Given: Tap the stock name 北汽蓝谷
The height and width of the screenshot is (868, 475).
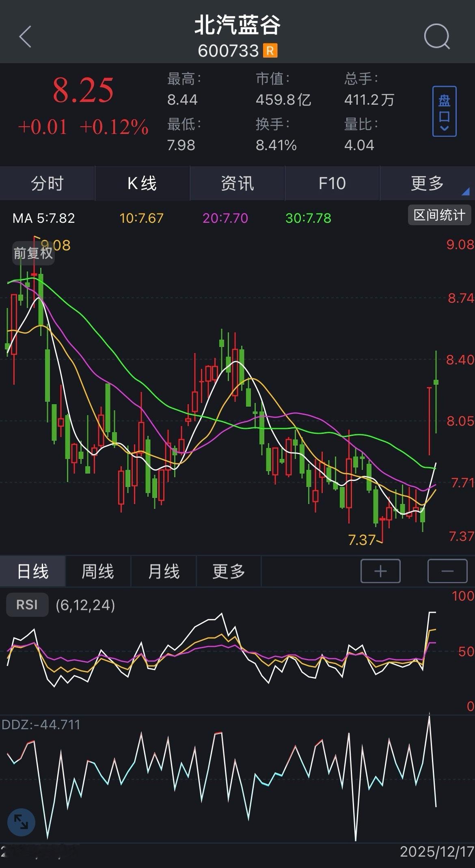Looking at the screenshot, I should [237, 25].
